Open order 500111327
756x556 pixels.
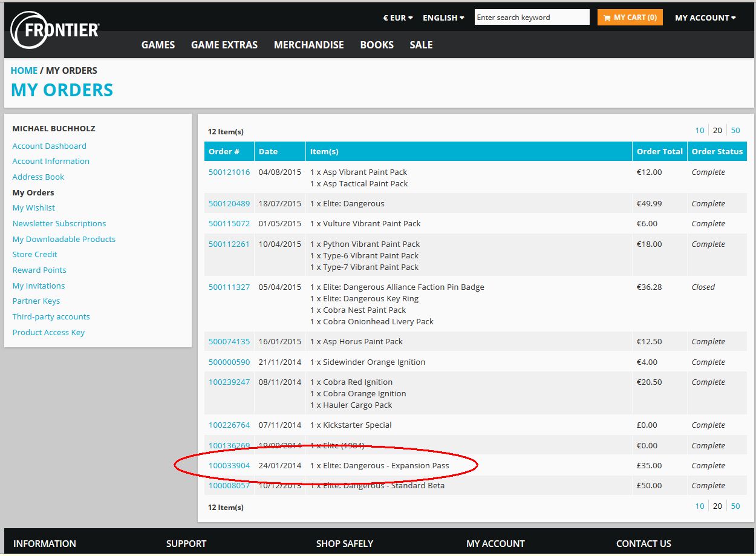(229, 287)
